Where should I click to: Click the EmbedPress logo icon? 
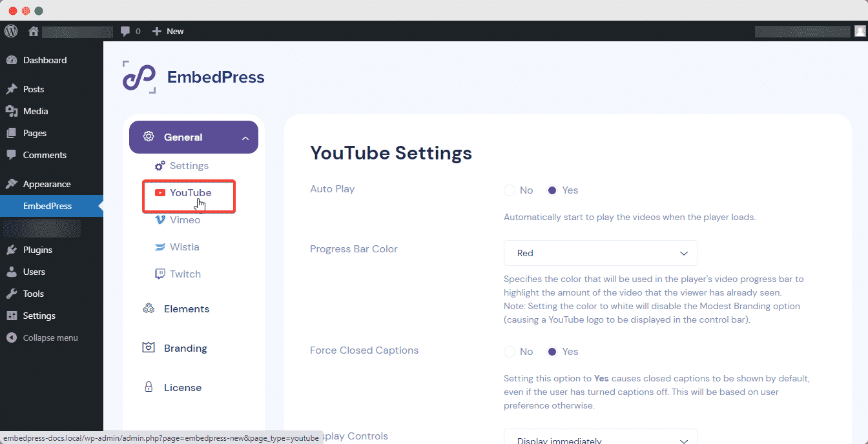139,77
